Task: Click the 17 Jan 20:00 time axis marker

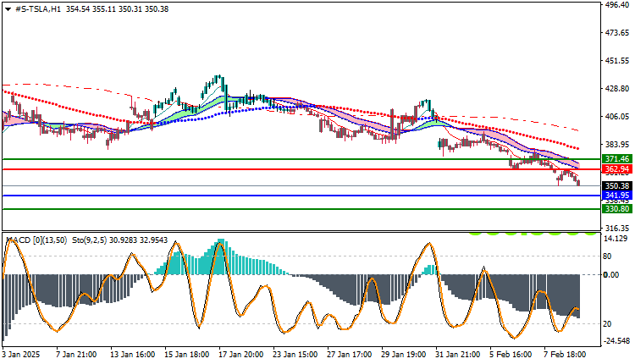Action: 240,355
